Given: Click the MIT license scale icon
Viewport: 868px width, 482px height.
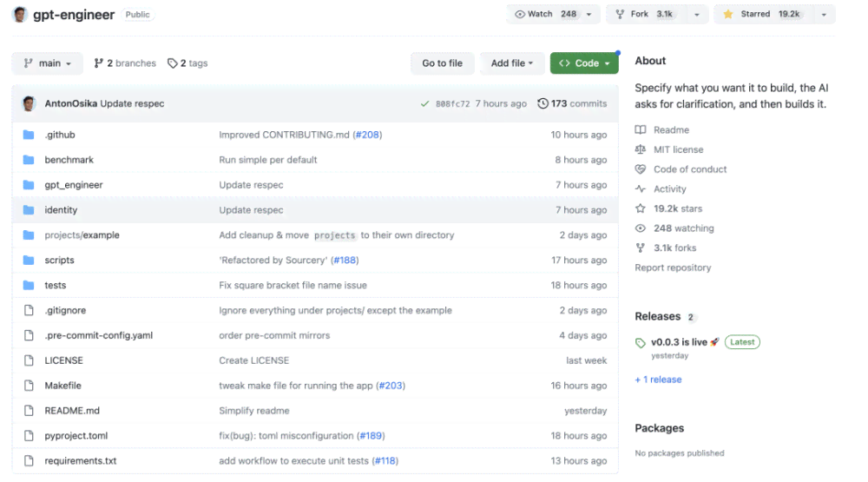Looking at the screenshot, I should [x=641, y=149].
